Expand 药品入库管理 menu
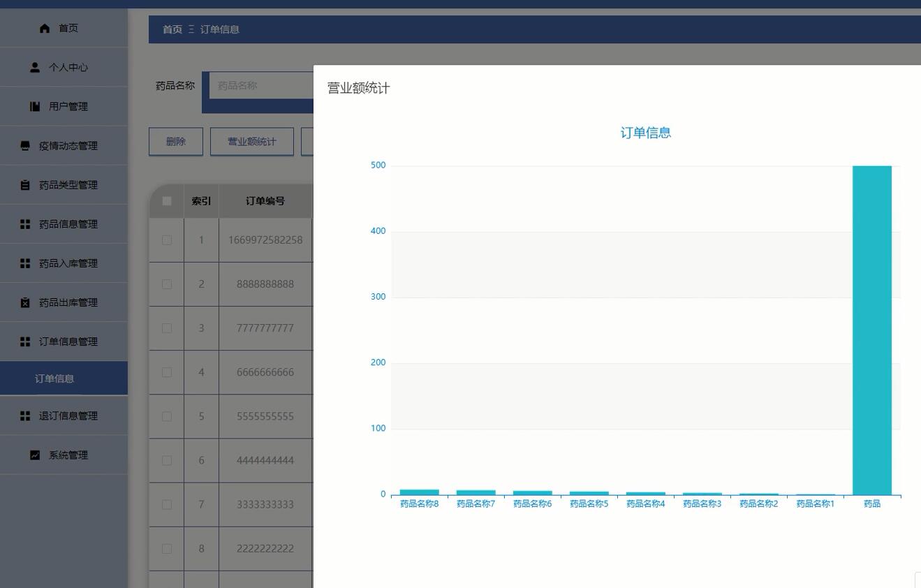Screen dimensions: 921x588 pos(64,263)
